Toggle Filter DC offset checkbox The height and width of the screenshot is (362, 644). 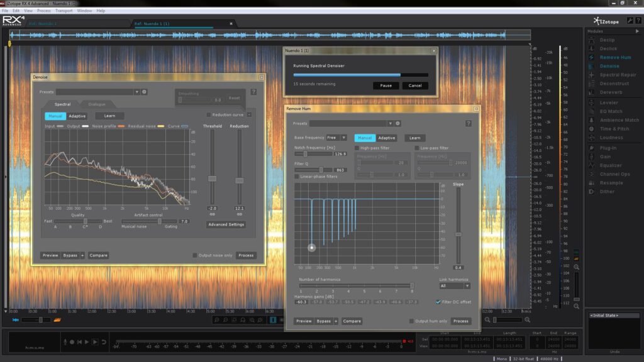tap(438, 302)
